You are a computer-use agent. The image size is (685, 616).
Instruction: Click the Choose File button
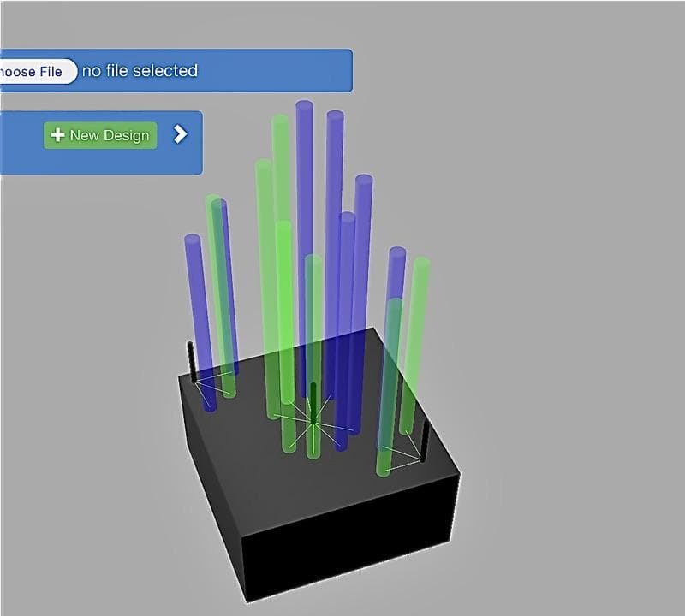click(38, 71)
